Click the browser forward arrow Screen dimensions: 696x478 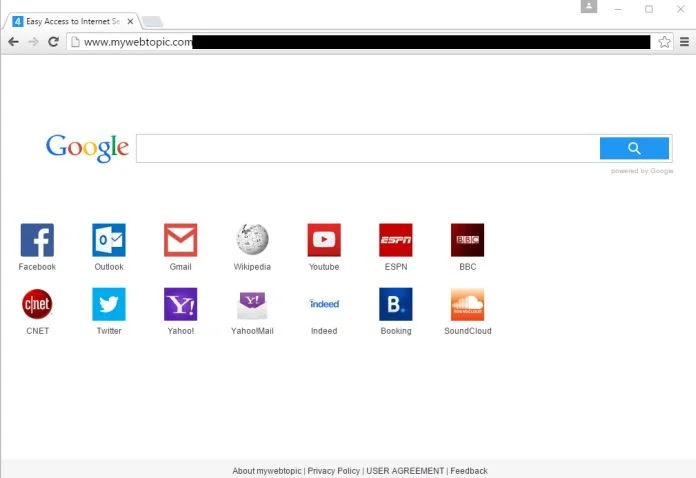click(33, 42)
